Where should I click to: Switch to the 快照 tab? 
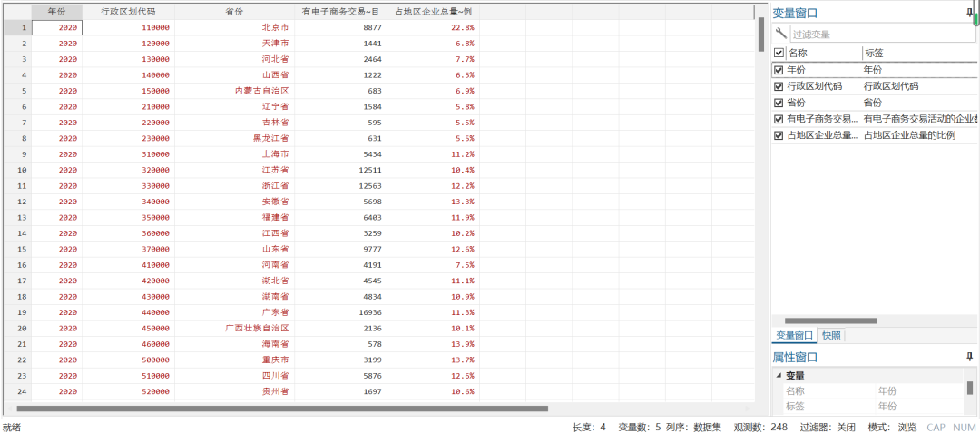coord(831,336)
